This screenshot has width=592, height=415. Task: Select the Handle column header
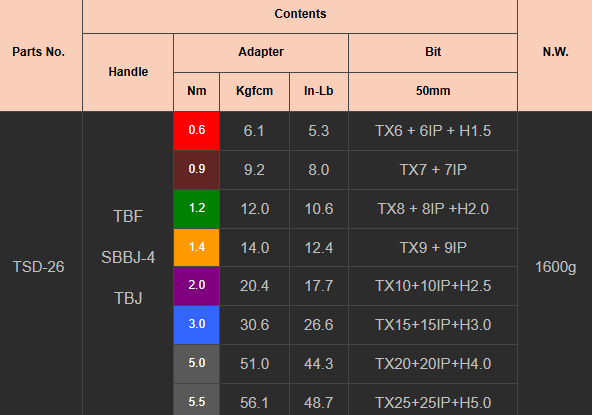(x=128, y=72)
